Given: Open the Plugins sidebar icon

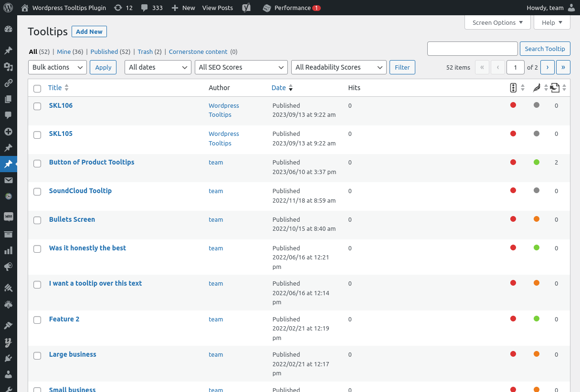Looking at the screenshot, I should pyautogui.click(x=8, y=358).
